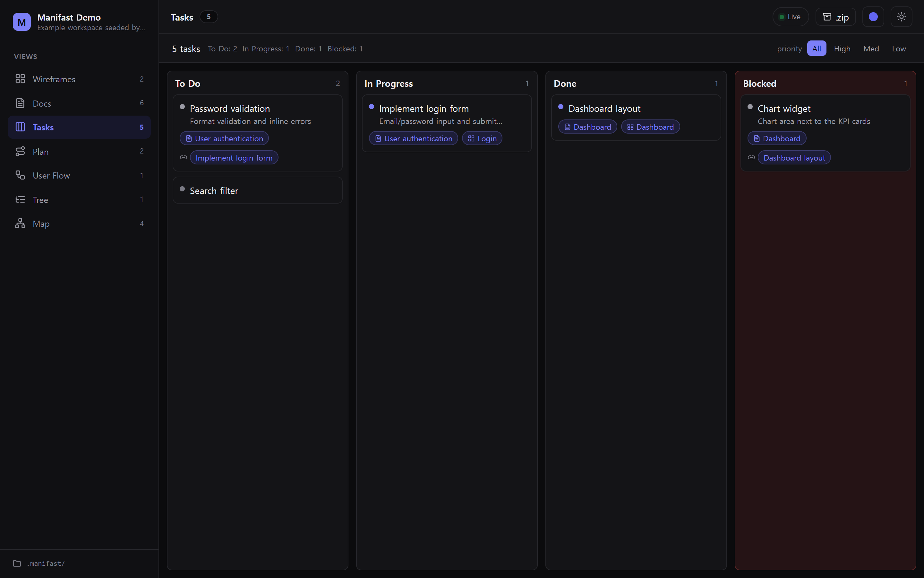Click the .manifast/ folder path
924x578 pixels.
46,564
